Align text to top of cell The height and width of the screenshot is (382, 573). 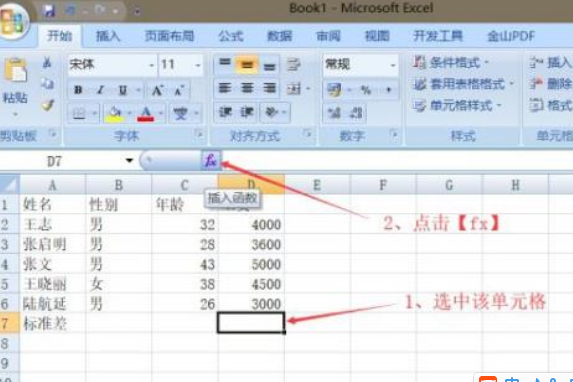(x=225, y=64)
